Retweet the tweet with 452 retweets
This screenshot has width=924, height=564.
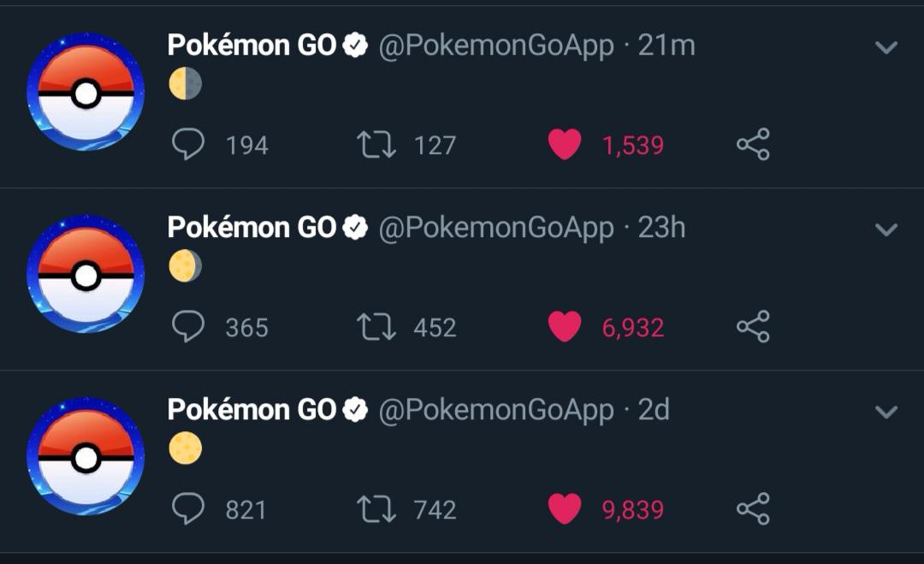pos(376,327)
